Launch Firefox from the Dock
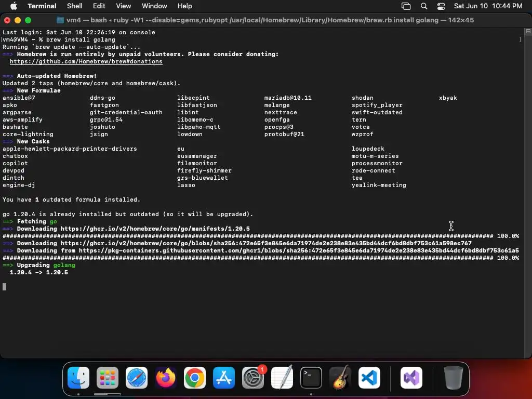 [x=166, y=378]
